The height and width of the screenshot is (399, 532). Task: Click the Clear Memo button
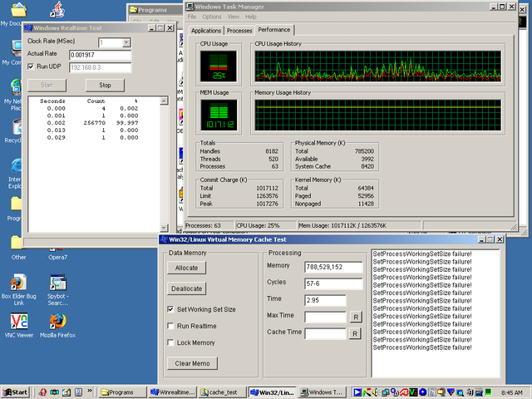pyautogui.click(x=192, y=363)
